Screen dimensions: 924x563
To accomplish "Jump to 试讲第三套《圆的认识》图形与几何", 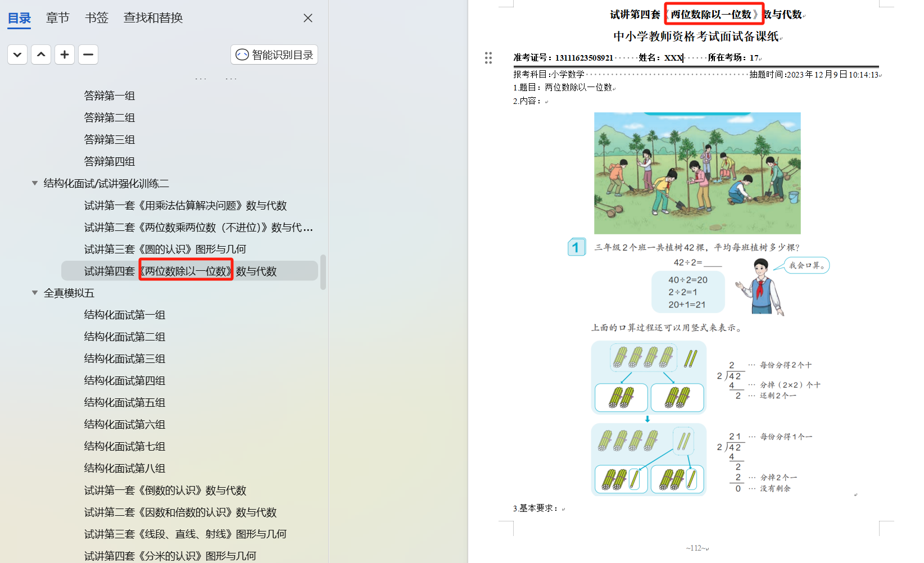I will pos(165,249).
